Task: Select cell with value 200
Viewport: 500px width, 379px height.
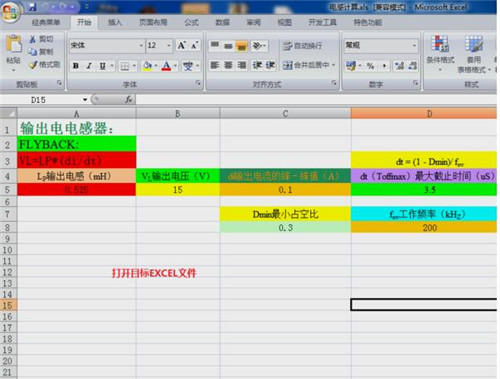Action: pos(424,227)
